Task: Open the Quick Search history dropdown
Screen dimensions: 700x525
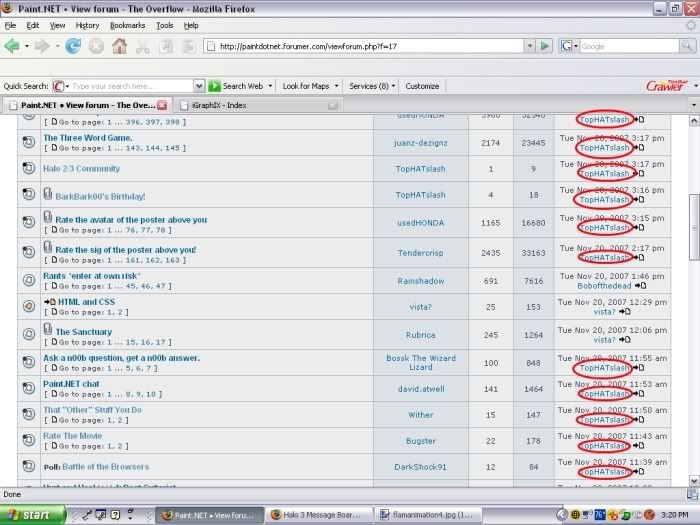Action: click(x=199, y=86)
